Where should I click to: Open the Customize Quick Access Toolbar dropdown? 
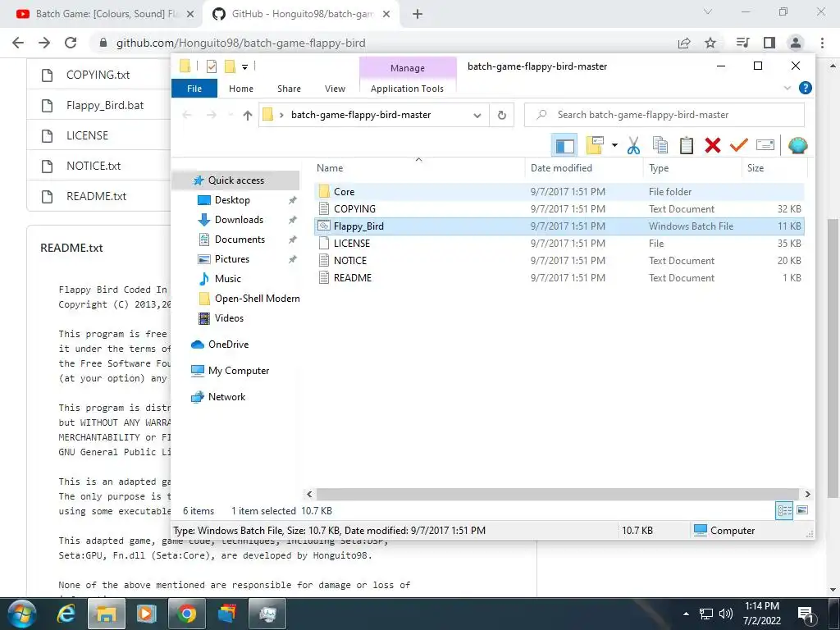coord(244,67)
